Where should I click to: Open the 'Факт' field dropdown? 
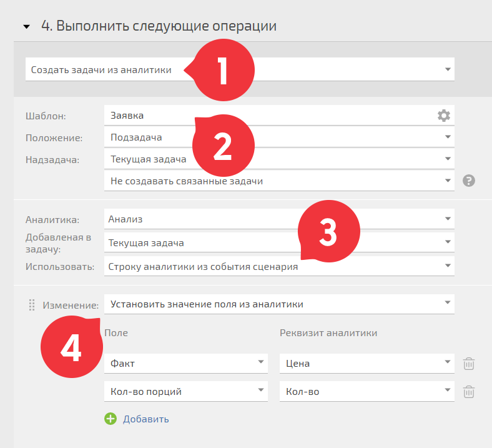click(x=186, y=364)
